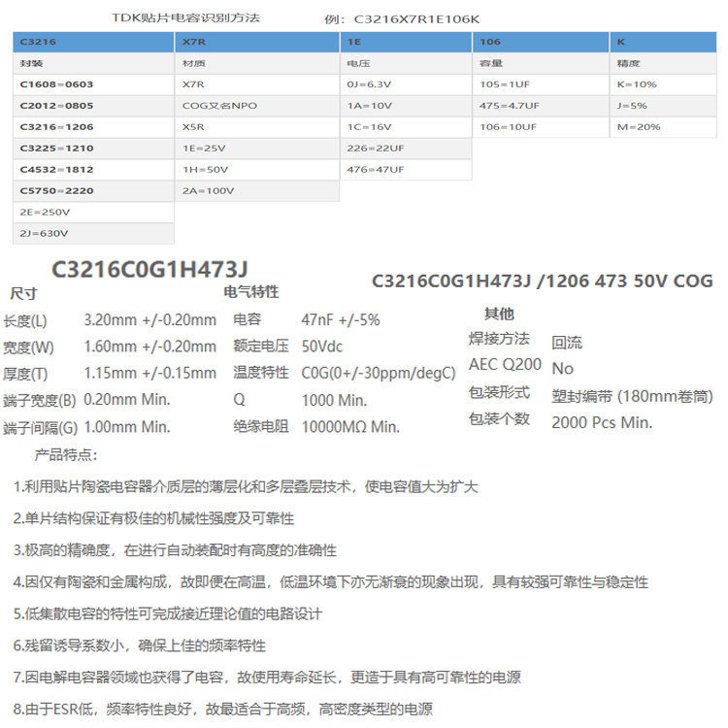Viewport: 728px width, 728px height.
Task: Click the K header cell
Action: click(664, 42)
